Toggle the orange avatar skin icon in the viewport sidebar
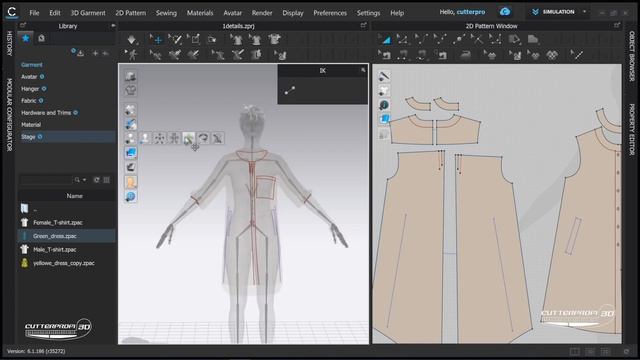Image resolution: width=640 pixels, height=360 pixels. coord(131,182)
